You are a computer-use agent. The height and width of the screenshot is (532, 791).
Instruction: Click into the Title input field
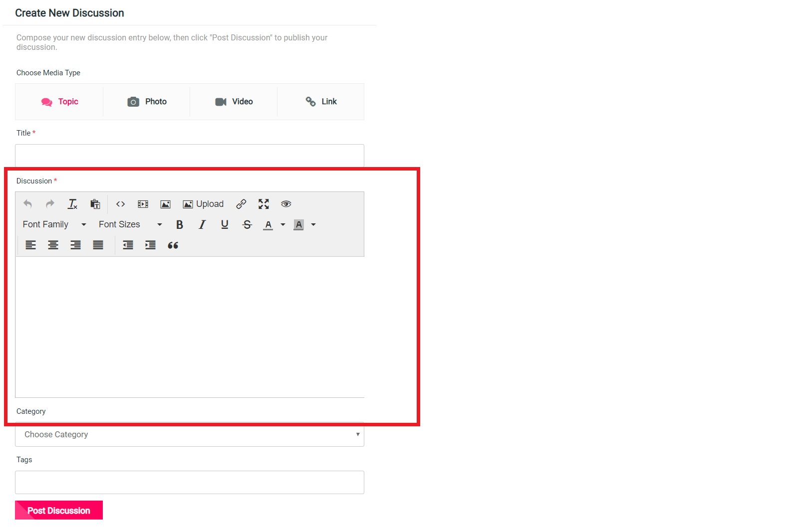tap(190, 156)
